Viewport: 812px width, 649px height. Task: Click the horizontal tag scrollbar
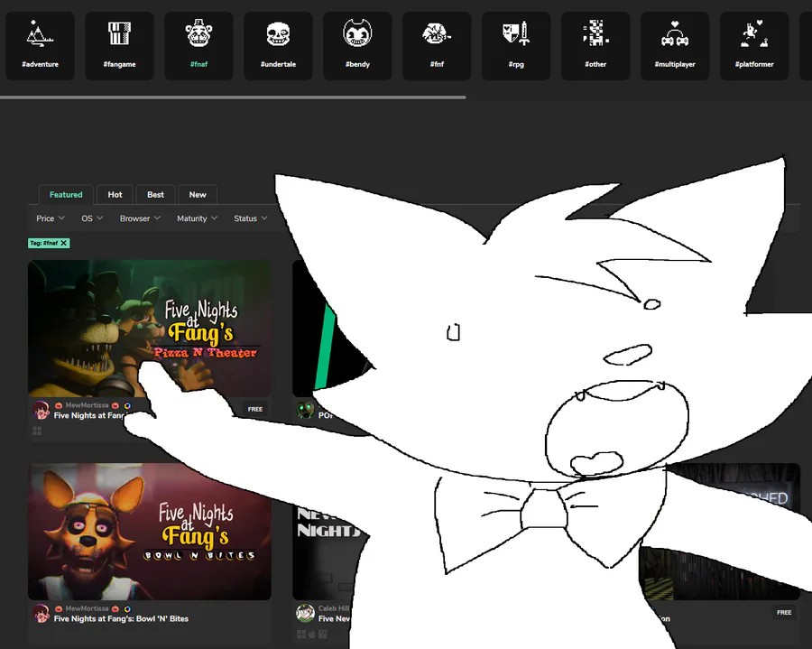pyautogui.click(x=233, y=97)
